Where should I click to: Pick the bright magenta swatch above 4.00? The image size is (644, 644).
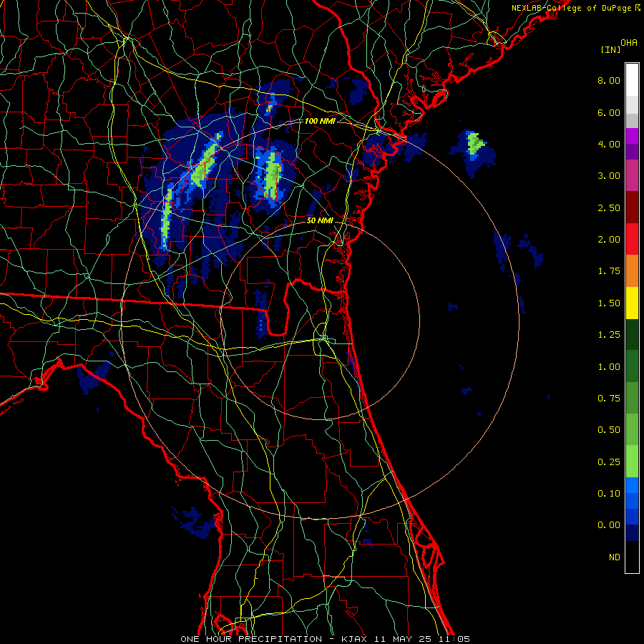[632, 136]
